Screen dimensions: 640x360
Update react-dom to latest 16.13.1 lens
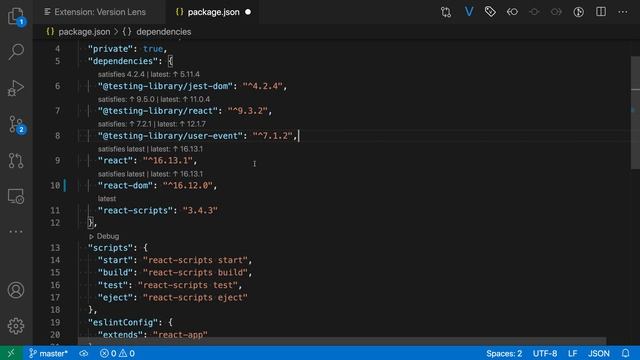(x=177, y=174)
